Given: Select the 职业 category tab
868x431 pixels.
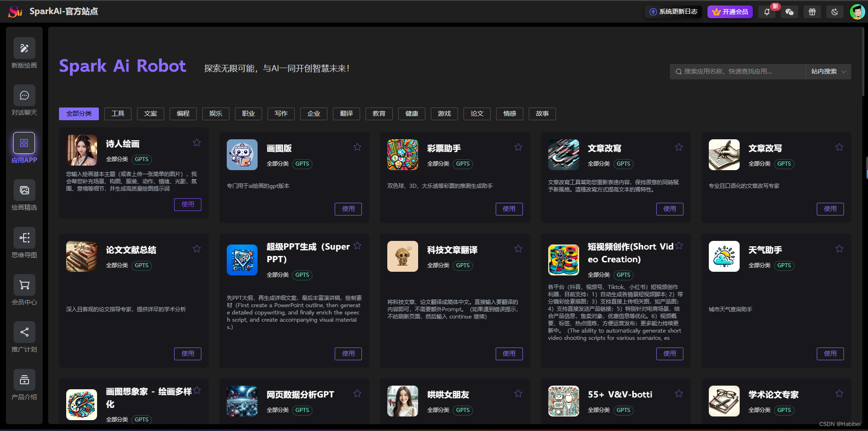Looking at the screenshot, I should tap(249, 114).
